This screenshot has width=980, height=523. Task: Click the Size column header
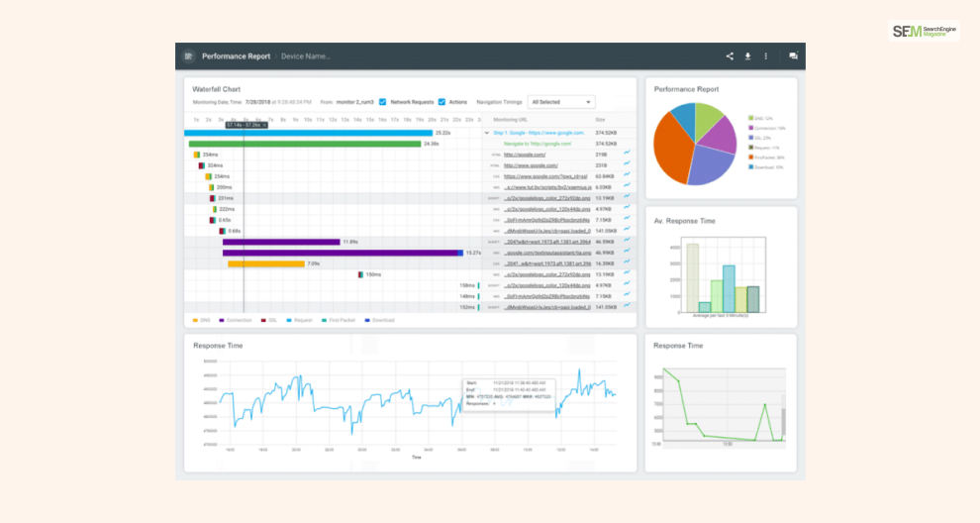[600, 120]
